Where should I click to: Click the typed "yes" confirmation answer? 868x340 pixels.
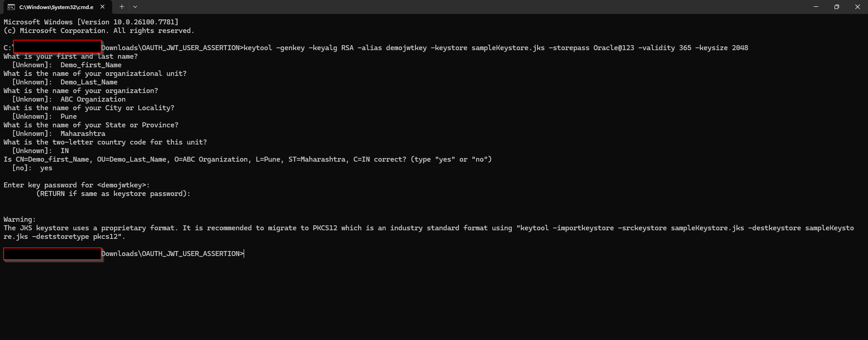[x=46, y=168]
